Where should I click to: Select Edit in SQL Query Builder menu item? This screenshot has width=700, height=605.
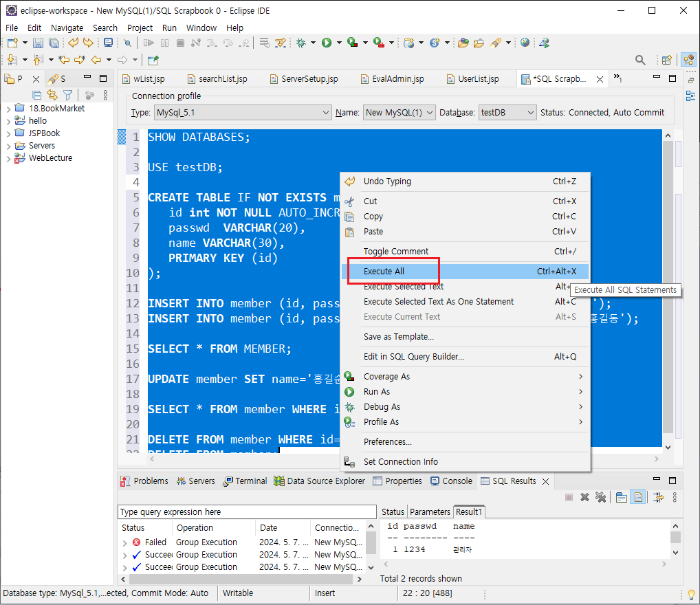[x=413, y=356]
